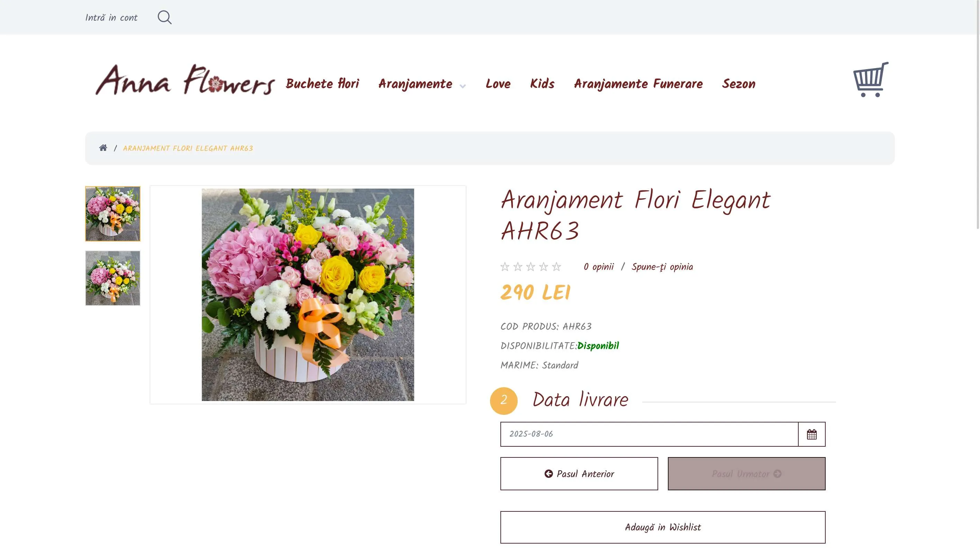Continue with Pasul Urmator button
980x555 pixels.
pos(746,473)
